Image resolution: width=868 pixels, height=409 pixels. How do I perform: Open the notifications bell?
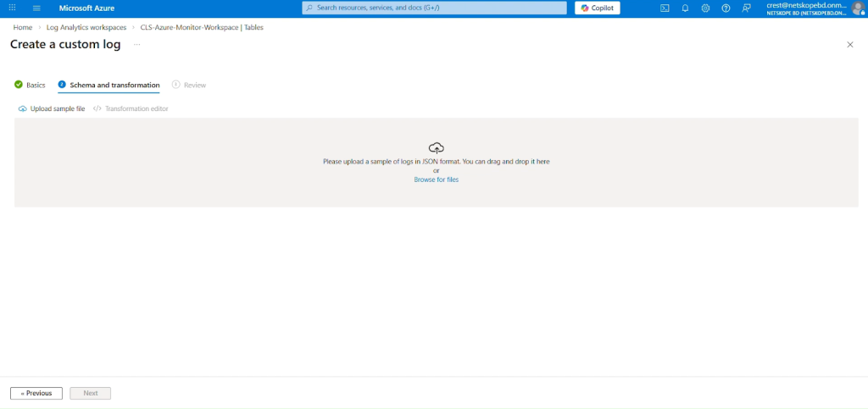tap(685, 8)
